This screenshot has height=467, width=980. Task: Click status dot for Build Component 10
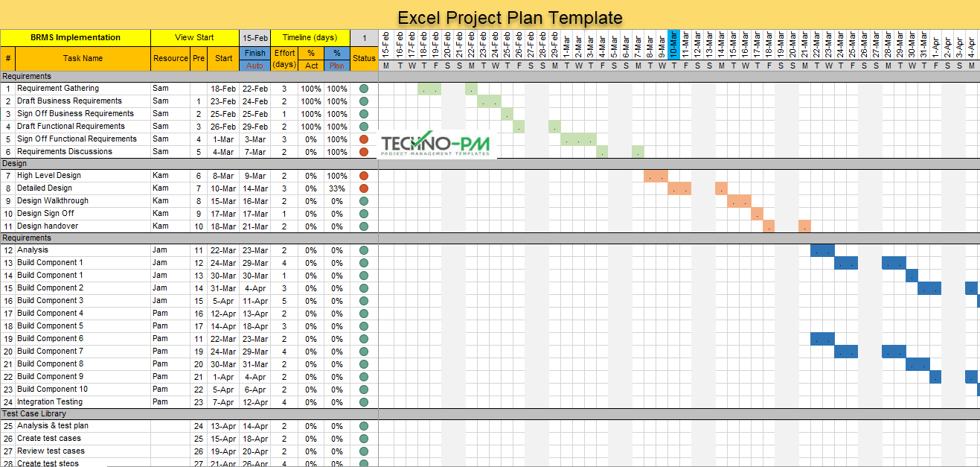pos(364,390)
